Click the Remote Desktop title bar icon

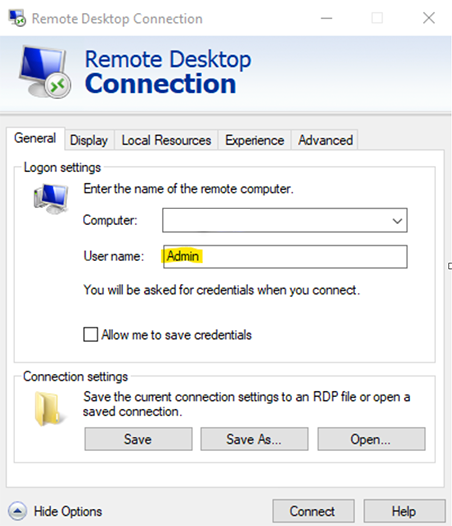tap(17, 18)
